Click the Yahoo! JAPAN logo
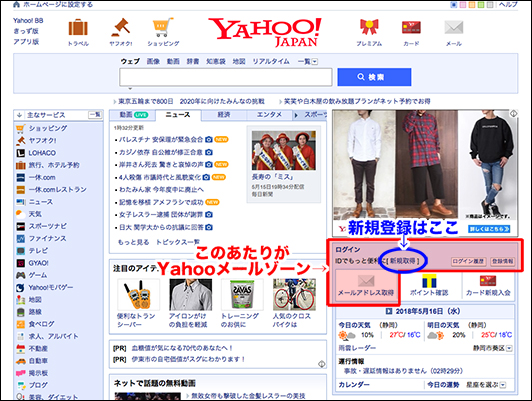 pos(265,32)
